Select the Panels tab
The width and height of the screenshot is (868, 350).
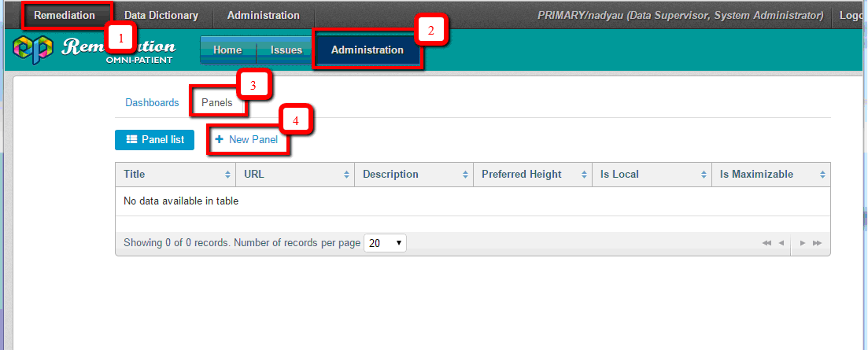point(217,103)
